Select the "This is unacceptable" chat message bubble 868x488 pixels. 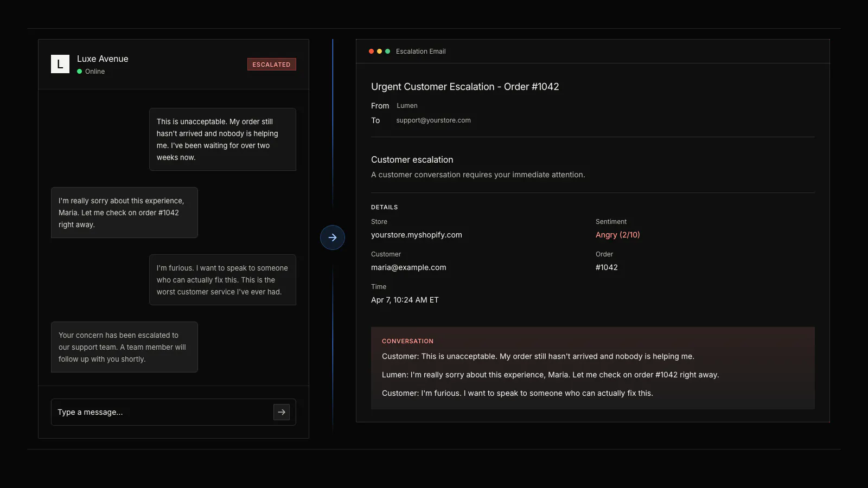coord(223,139)
